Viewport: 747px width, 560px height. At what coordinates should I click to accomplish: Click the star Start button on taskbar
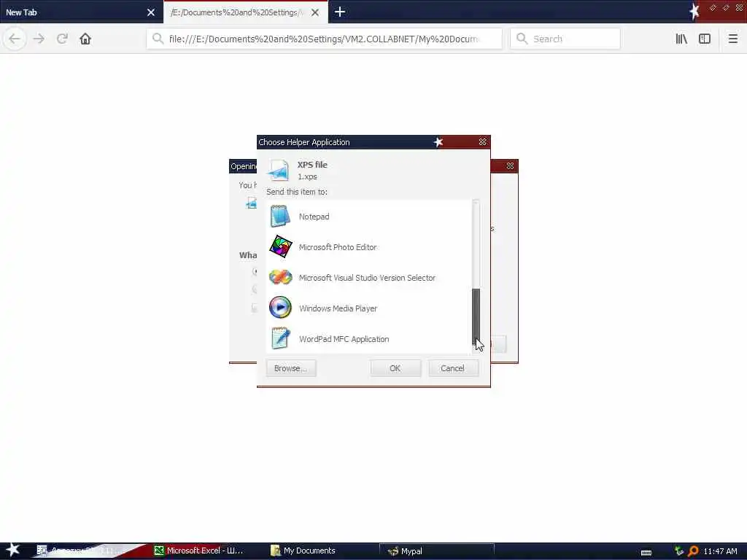[x=13, y=551]
